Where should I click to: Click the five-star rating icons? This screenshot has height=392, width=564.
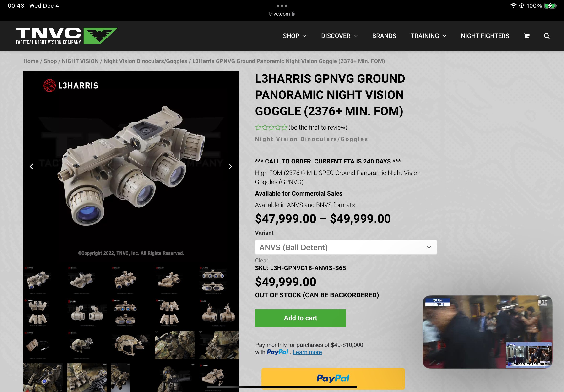pos(271,127)
